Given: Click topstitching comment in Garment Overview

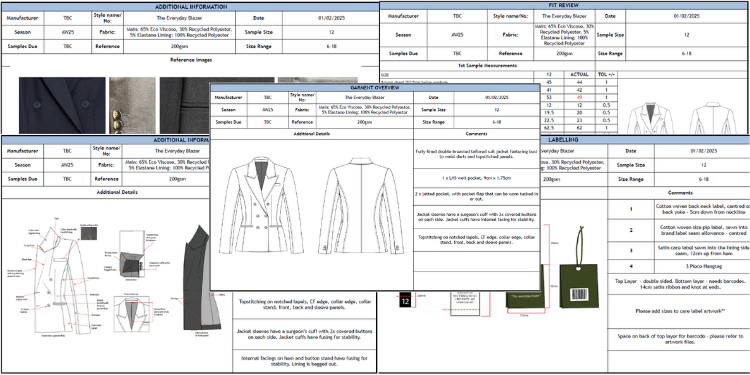Looking at the screenshot, I should (476, 240).
